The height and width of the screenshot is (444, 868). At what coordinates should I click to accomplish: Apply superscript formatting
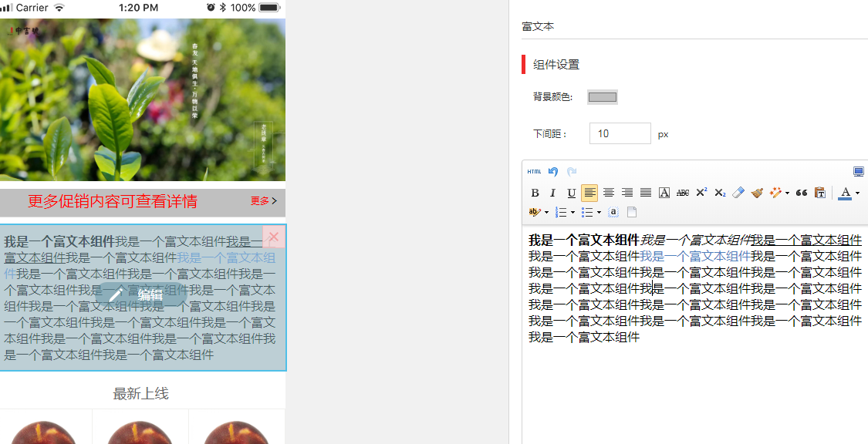click(x=701, y=193)
